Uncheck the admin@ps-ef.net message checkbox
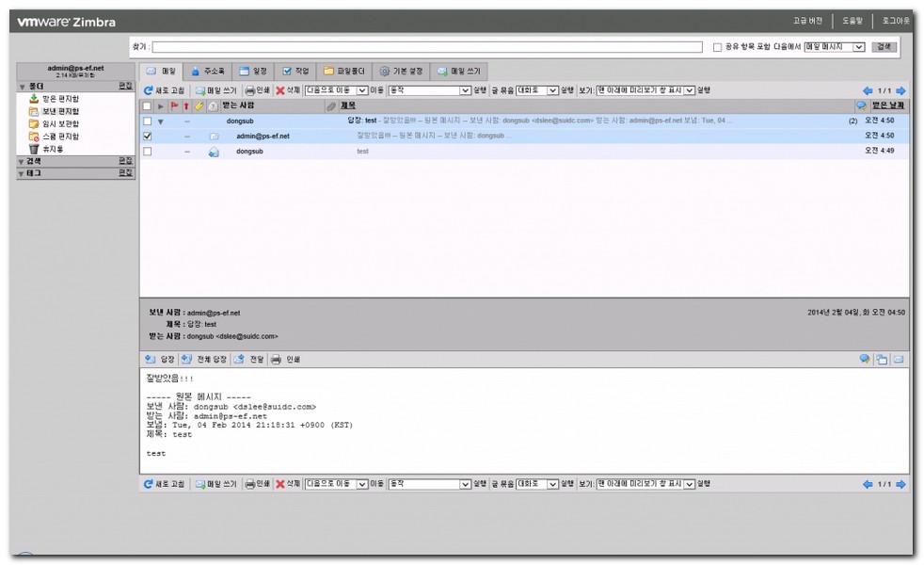The width and height of the screenshot is (924, 565). (147, 137)
